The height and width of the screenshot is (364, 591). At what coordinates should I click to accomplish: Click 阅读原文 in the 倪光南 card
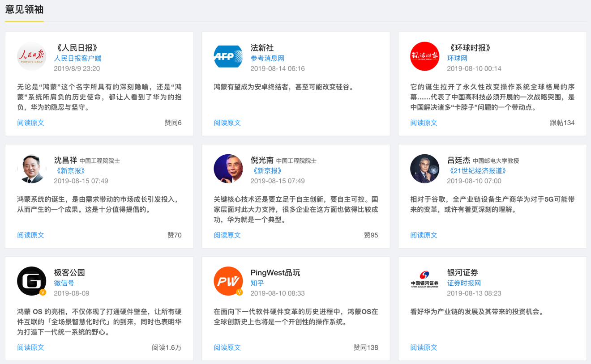227,235
